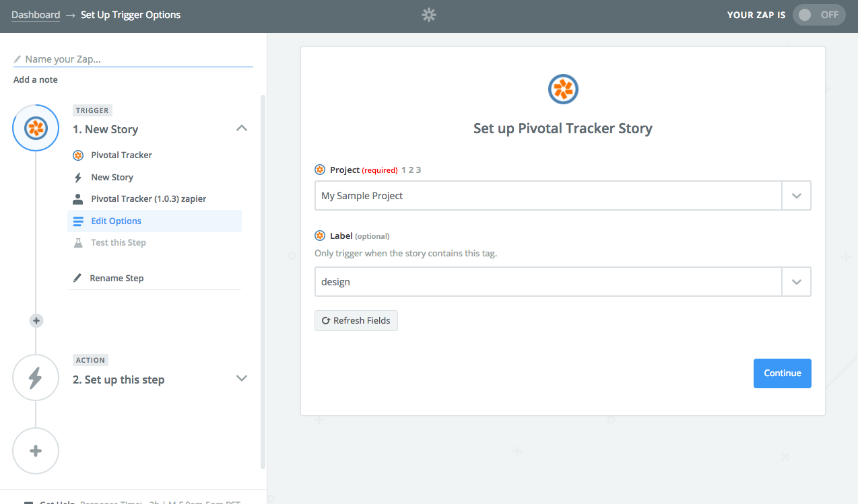Click the Zapier loading logo in header

(x=429, y=15)
